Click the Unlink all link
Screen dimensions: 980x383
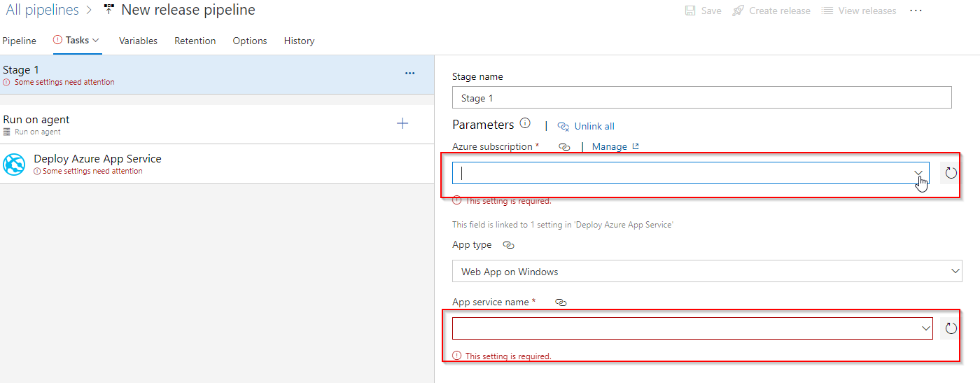594,126
